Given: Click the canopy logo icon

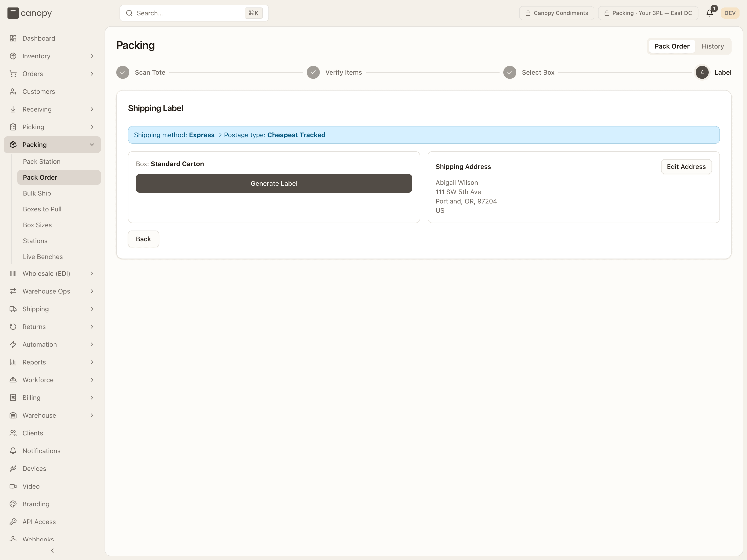Looking at the screenshot, I should tap(13, 13).
